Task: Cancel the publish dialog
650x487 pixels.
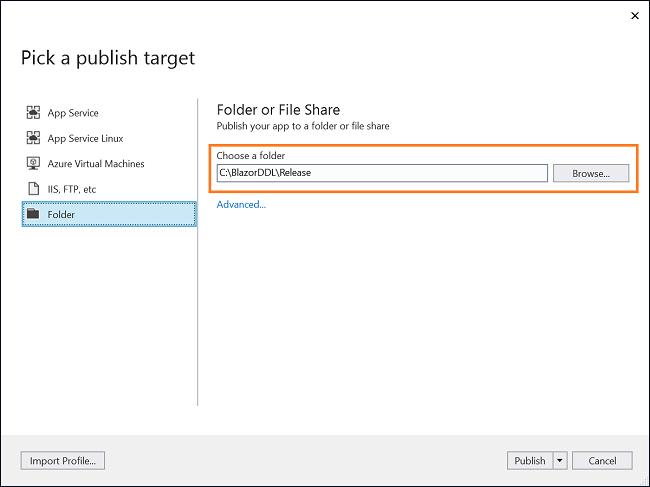Action: pos(602,460)
